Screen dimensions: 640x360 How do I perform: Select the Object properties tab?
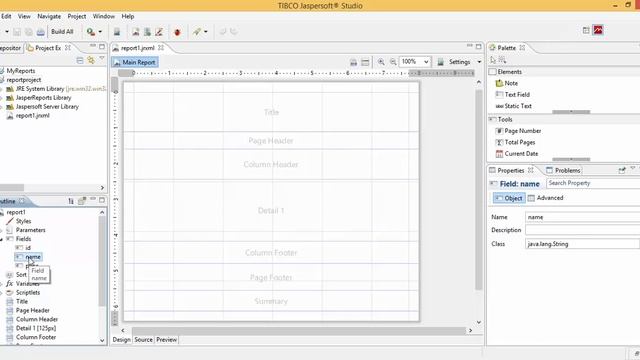tap(509, 198)
